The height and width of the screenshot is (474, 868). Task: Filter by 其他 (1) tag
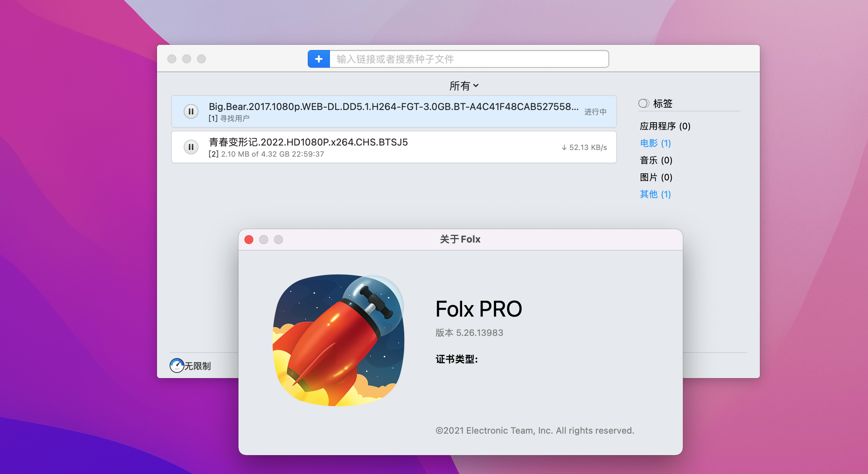[655, 194]
